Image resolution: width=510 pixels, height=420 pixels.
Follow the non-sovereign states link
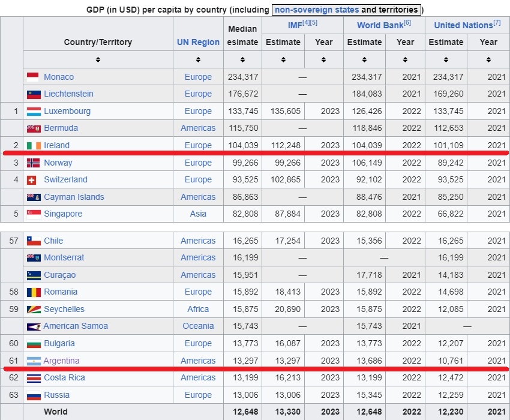[317, 10]
